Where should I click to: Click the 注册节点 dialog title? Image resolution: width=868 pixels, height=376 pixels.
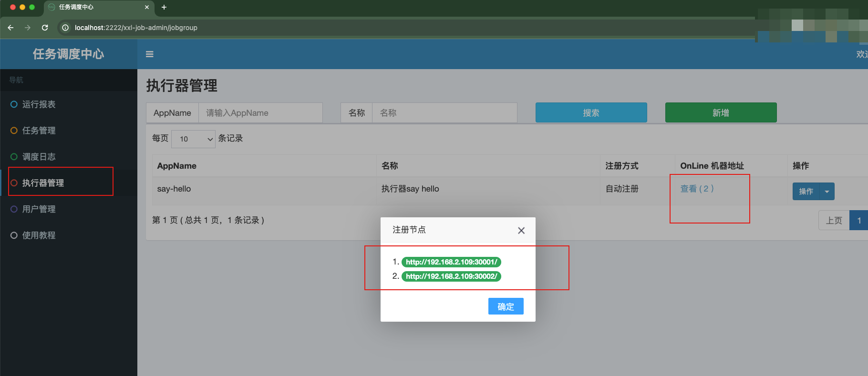point(409,230)
